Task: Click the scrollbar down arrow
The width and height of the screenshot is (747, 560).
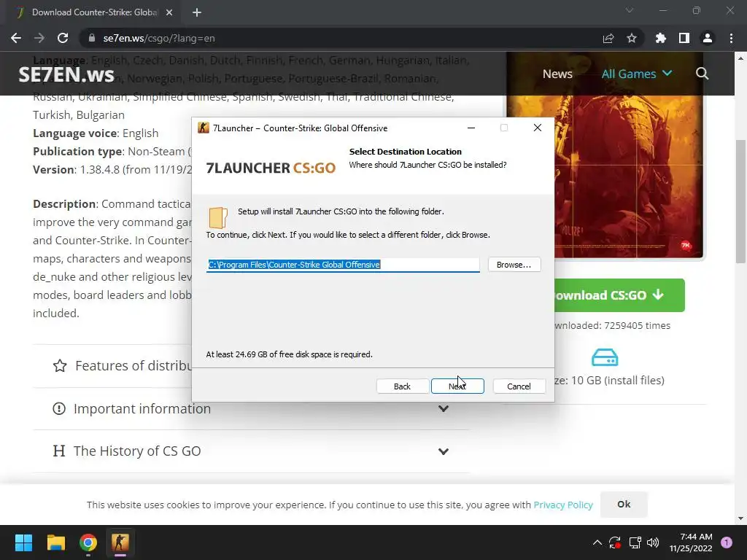Action: point(740,518)
